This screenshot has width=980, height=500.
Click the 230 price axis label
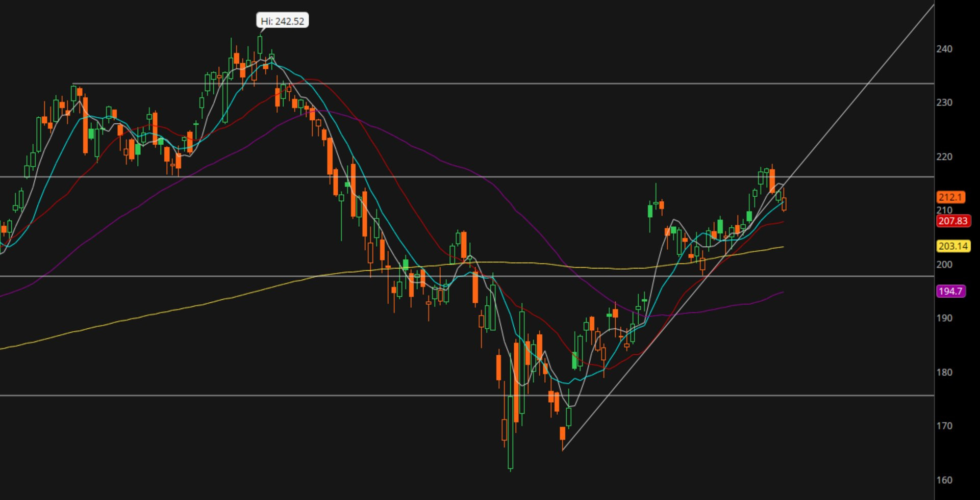[944, 102]
